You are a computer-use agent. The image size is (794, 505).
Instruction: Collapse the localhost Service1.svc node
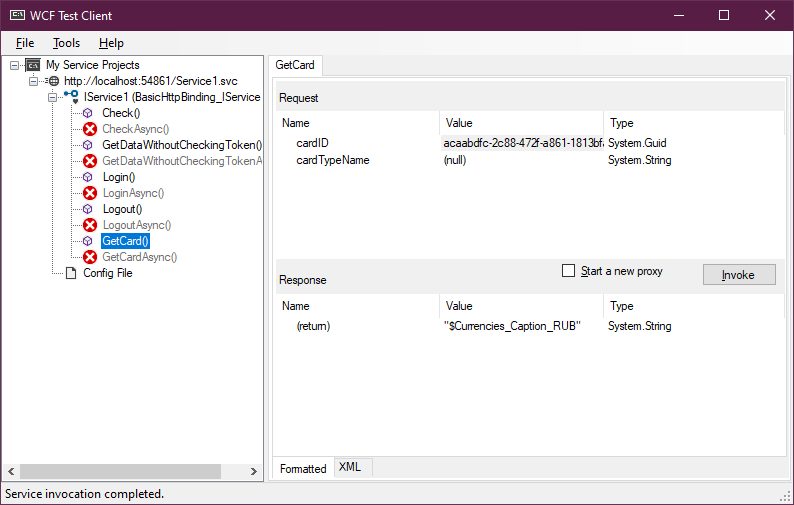(x=33, y=81)
